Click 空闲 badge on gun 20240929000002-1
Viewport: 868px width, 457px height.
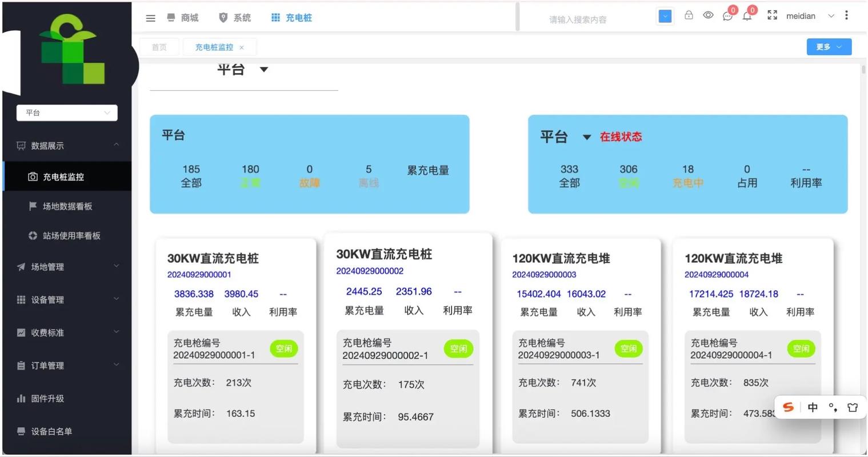(458, 348)
